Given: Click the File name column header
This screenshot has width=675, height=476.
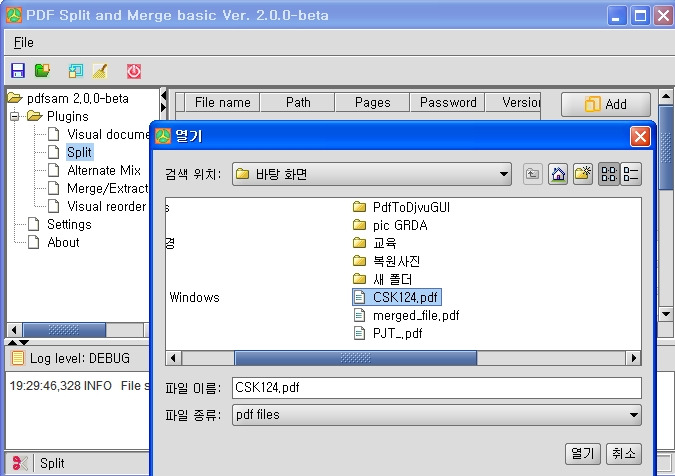Looking at the screenshot, I should coord(223,102).
